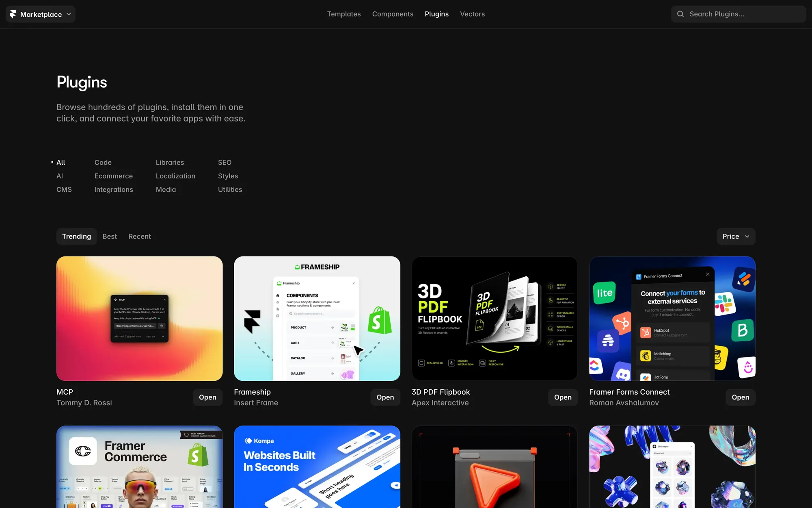Click the Roman Avshalumov author name

coord(624,403)
